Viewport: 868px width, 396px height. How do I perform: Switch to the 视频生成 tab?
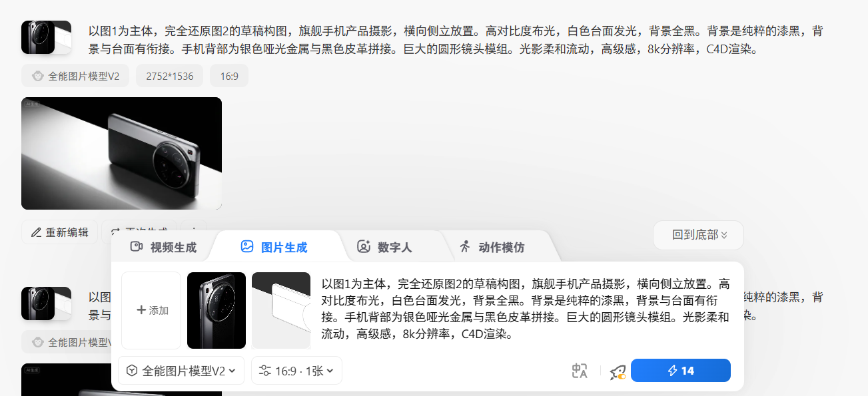pos(163,247)
